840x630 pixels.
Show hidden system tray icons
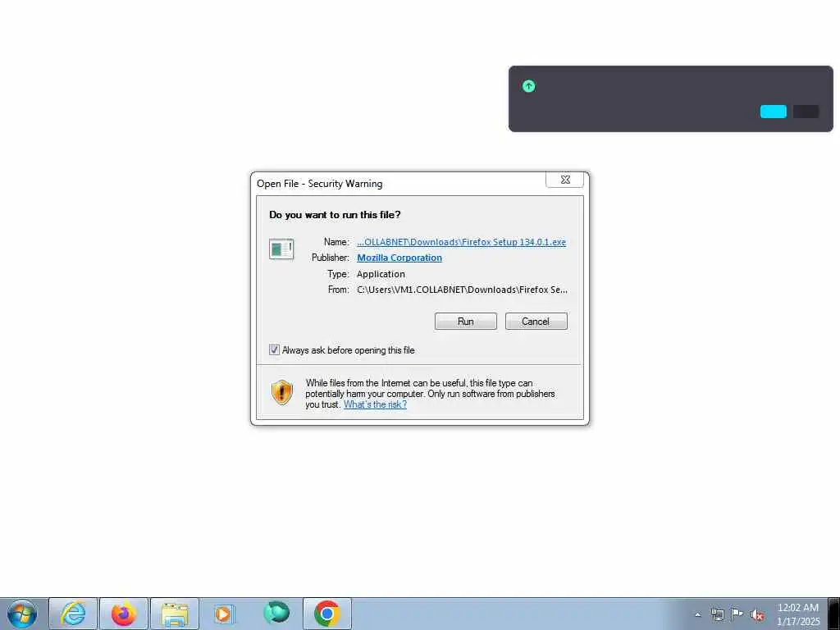[x=697, y=615]
